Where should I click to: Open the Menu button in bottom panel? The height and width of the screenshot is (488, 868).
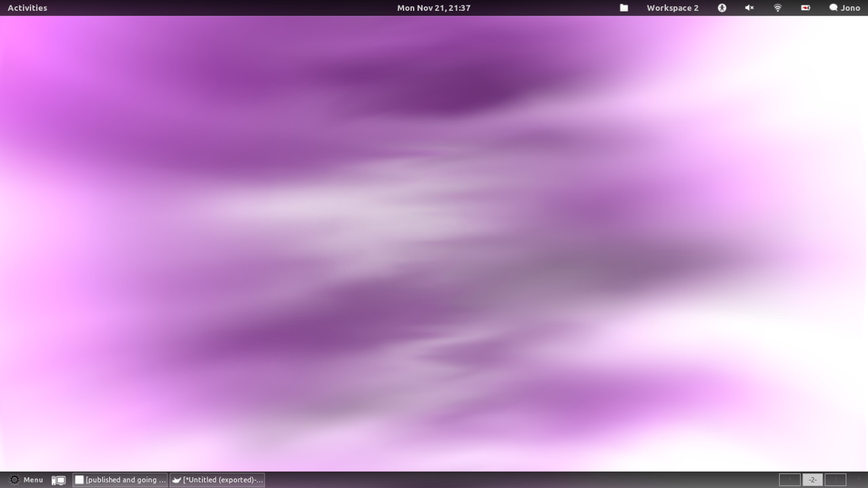click(26, 480)
